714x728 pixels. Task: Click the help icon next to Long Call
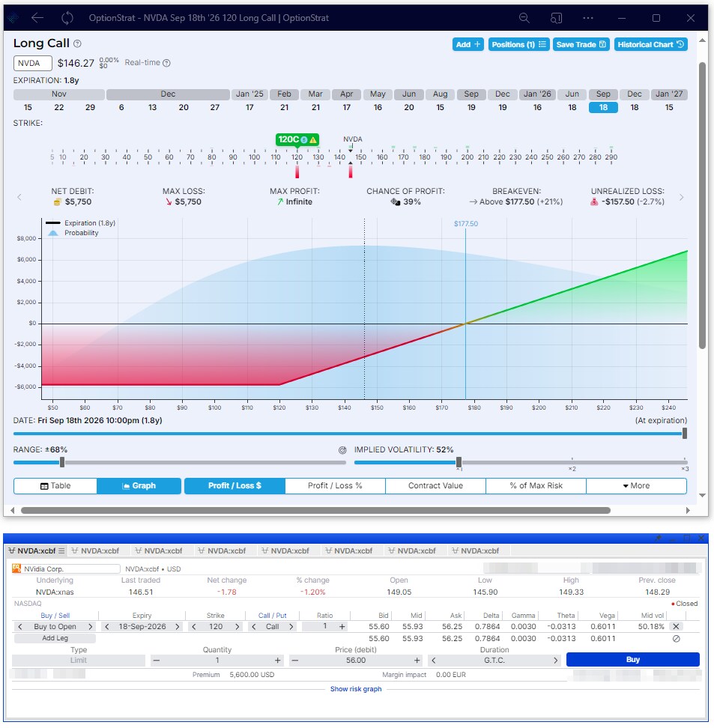tap(78, 44)
